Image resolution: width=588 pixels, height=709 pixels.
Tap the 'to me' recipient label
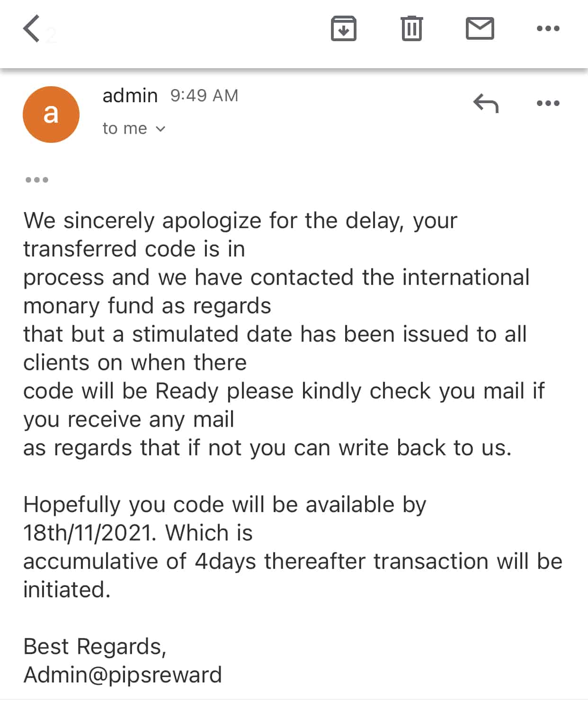point(125,129)
